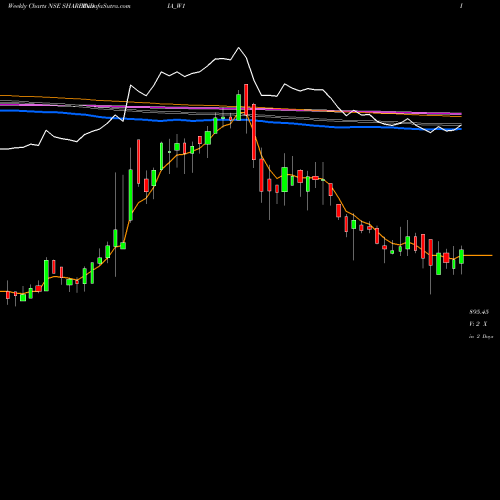
Task: Click the last green candle on the right
Action: (462, 257)
